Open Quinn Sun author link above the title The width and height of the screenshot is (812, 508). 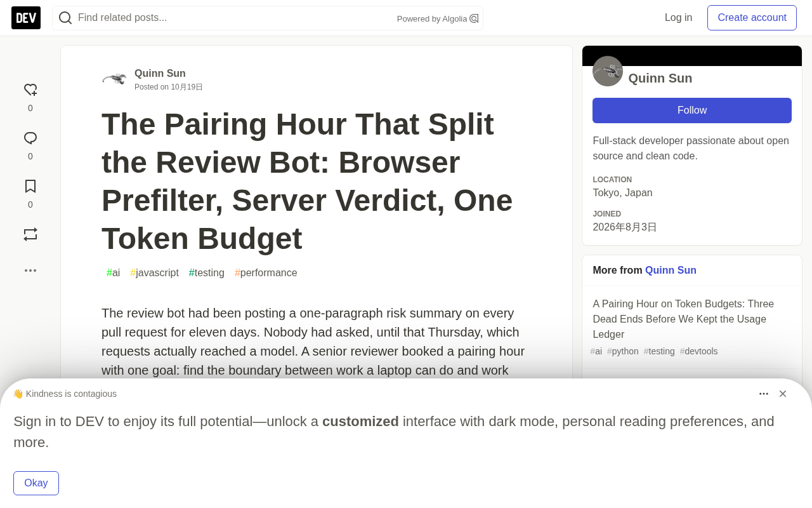[x=160, y=74]
